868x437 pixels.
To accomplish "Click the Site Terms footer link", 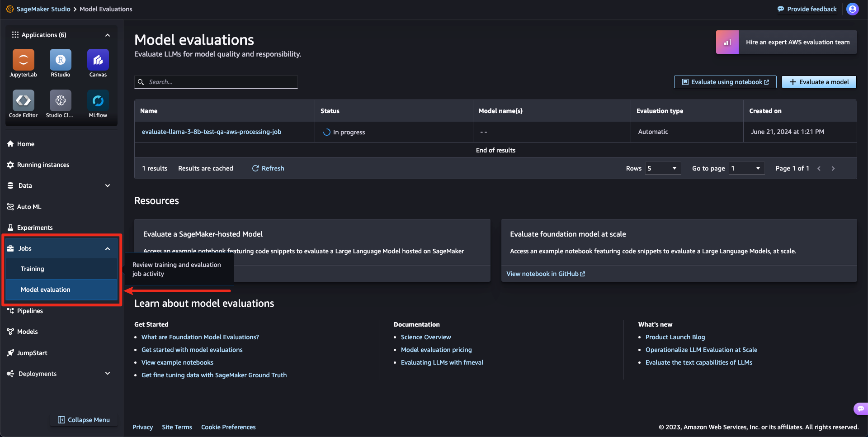I will (x=177, y=427).
